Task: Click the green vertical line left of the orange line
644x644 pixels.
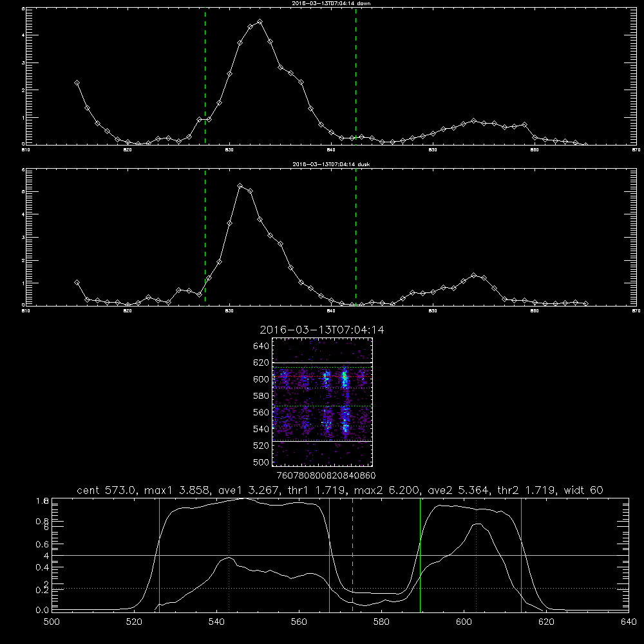Action: tap(329, 554)
